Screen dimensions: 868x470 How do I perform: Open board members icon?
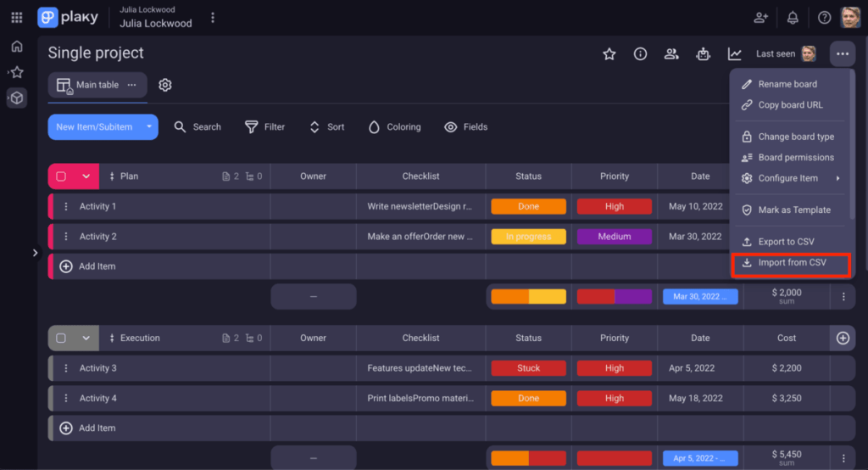click(x=671, y=54)
